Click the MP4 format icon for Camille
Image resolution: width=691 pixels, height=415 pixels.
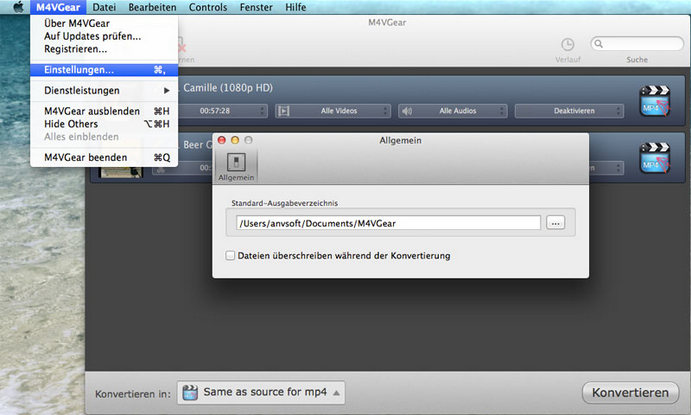(655, 101)
